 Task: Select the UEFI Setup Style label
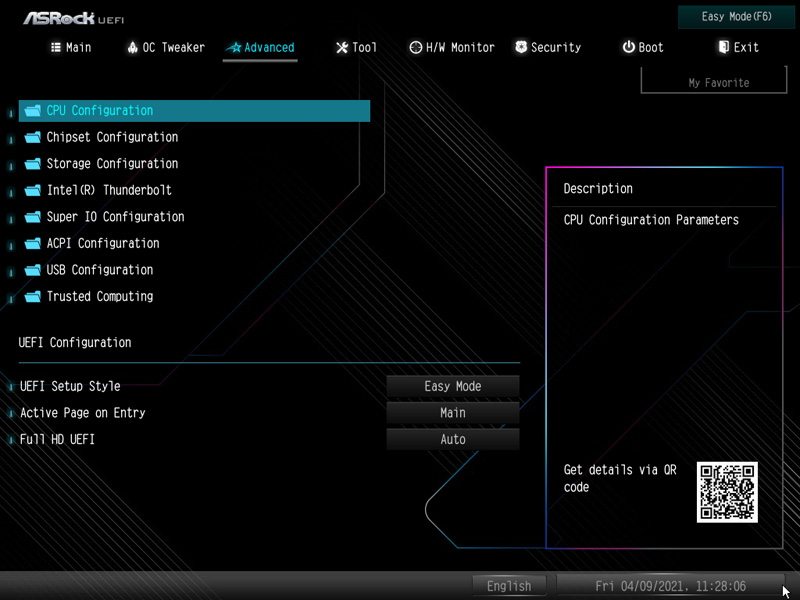click(70, 386)
